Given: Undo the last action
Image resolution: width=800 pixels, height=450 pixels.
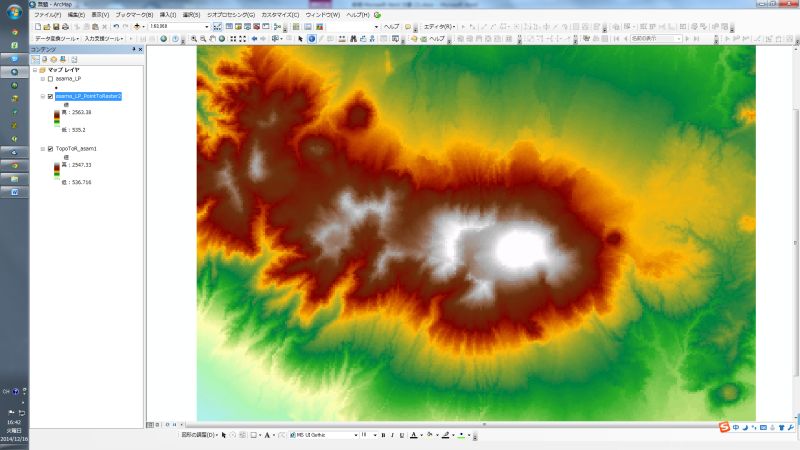Looking at the screenshot, I should (116, 27).
